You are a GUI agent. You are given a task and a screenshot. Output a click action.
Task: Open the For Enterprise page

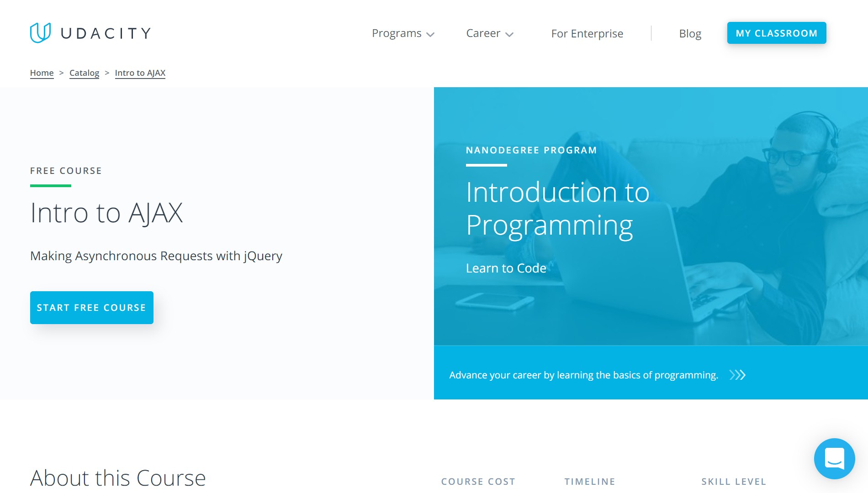point(587,33)
